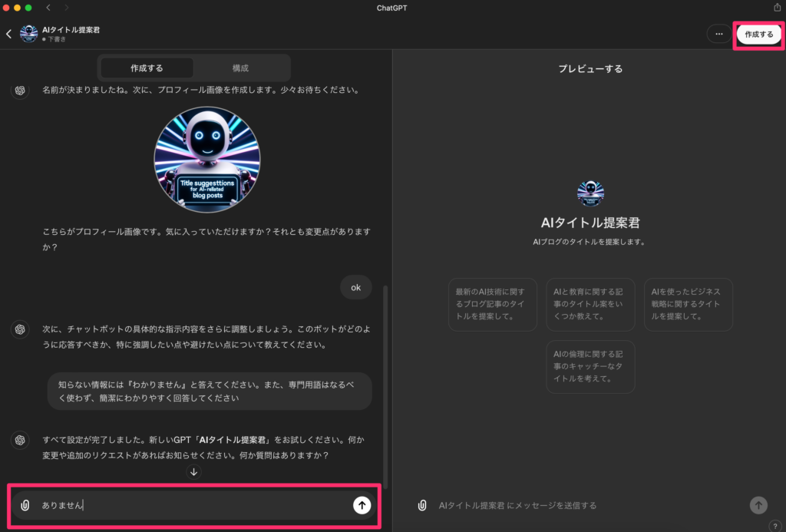786x532 pixels.
Task: Select the 作成する tab on the left panel
Action: (147, 68)
